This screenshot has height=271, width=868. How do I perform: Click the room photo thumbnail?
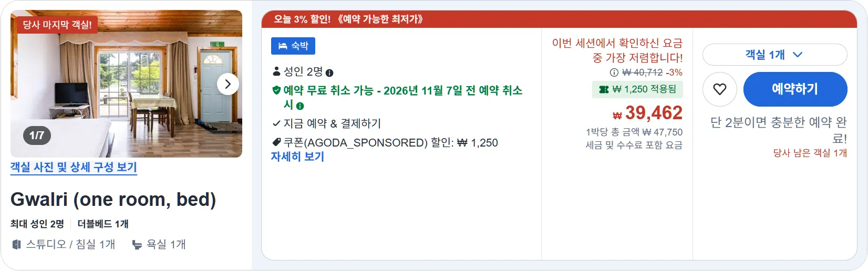pyautogui.click(x=126, y=84)
